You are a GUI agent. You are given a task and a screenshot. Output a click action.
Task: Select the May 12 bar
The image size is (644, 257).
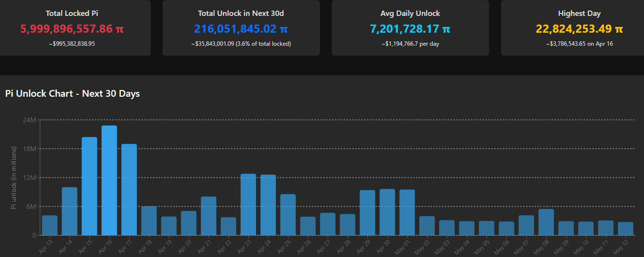(x=626, y=229)
